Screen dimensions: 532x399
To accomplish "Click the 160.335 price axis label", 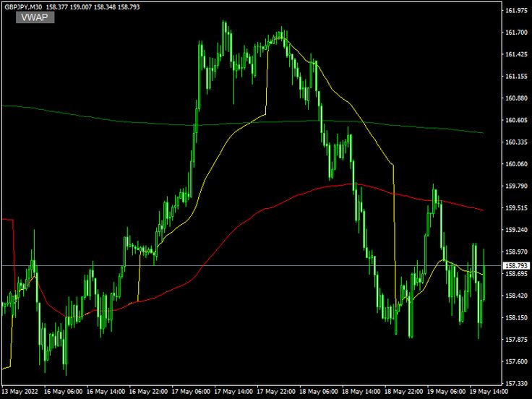I will (516, 142).
